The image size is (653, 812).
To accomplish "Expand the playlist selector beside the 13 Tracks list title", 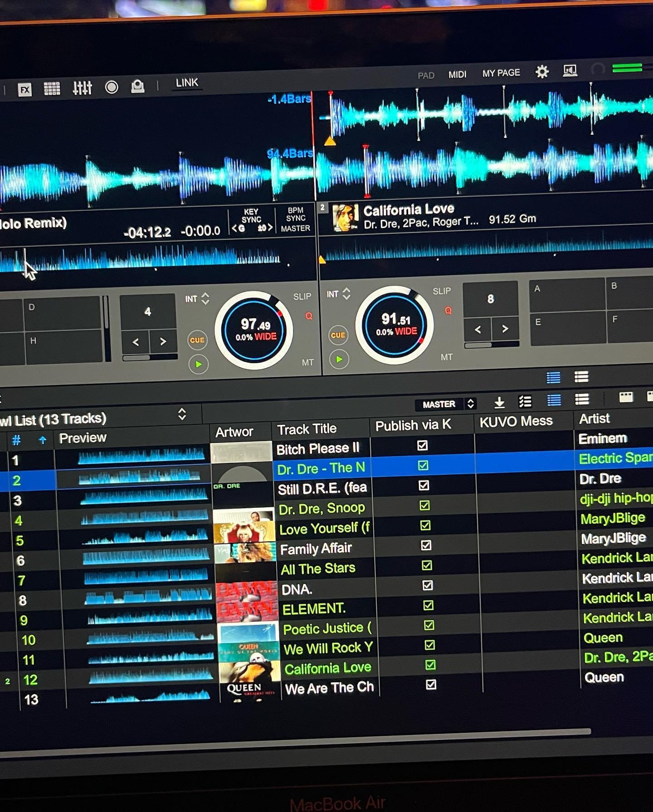I will (x=182, y=414).
